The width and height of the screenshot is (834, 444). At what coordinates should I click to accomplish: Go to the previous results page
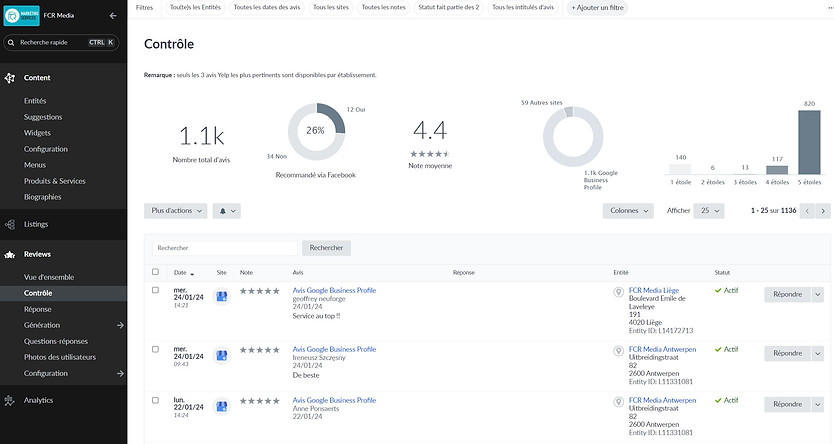click(x=807, y=211)
